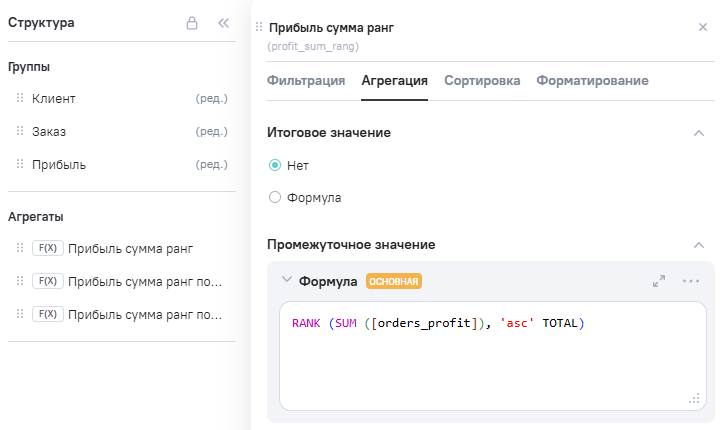Image resolution: width=724 pixels, height=430 pixels.
Task: Collapse the Промежуточное значение section
Action: (x=698, y=245)
